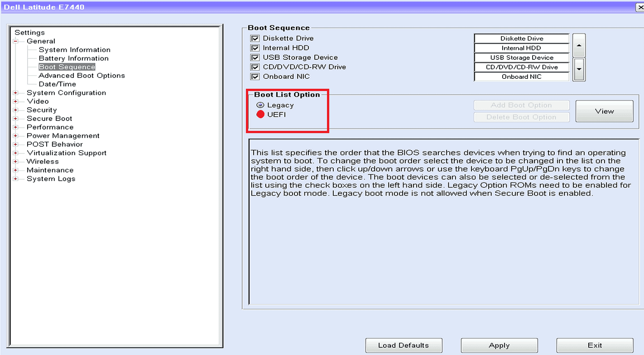Select Onboard NIC in boot order list
The height and width of the screenshot is (355, 644).
pos(522,77)
